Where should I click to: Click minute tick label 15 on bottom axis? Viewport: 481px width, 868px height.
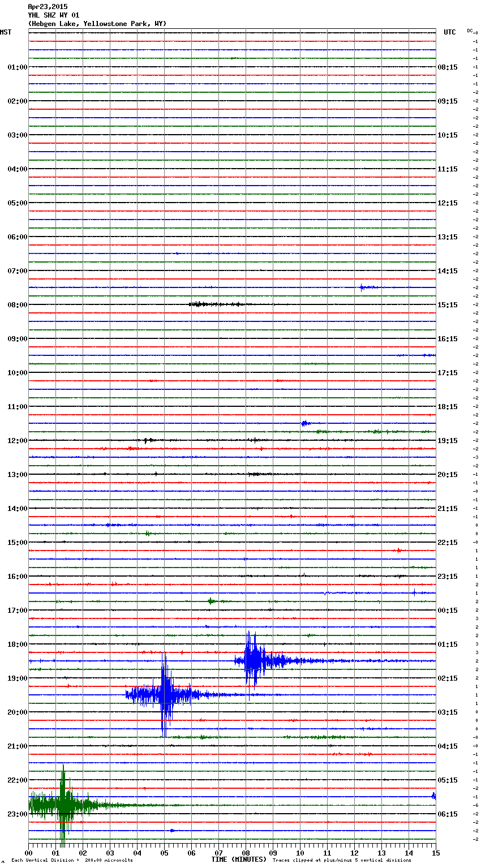pyautogui.click(x=435, y=853)
